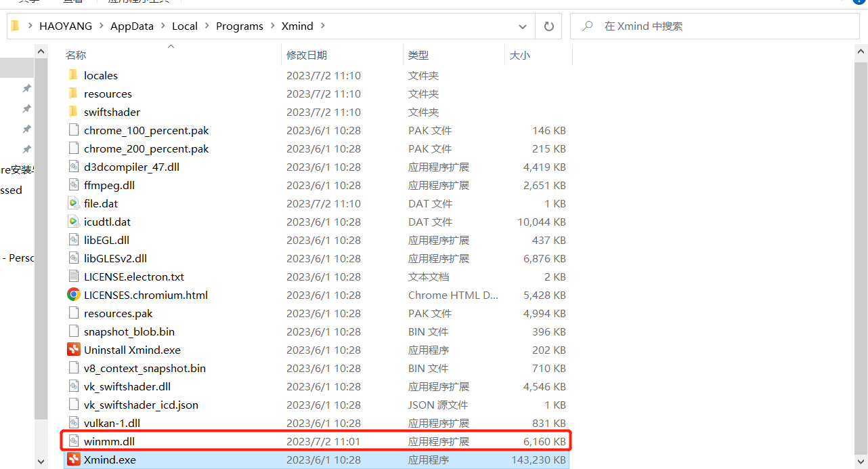Click the resources.pak file icon

point(73,313)
